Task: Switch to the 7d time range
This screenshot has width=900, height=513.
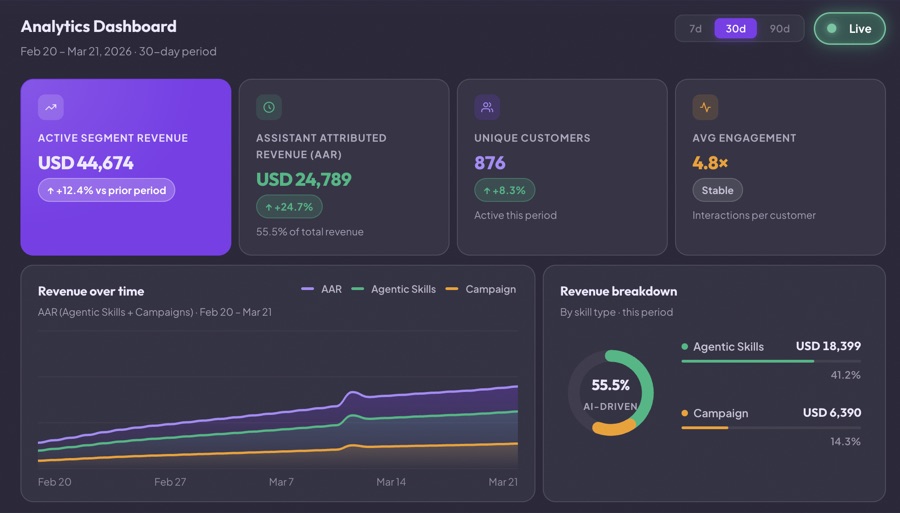Action: click(695, 29)
